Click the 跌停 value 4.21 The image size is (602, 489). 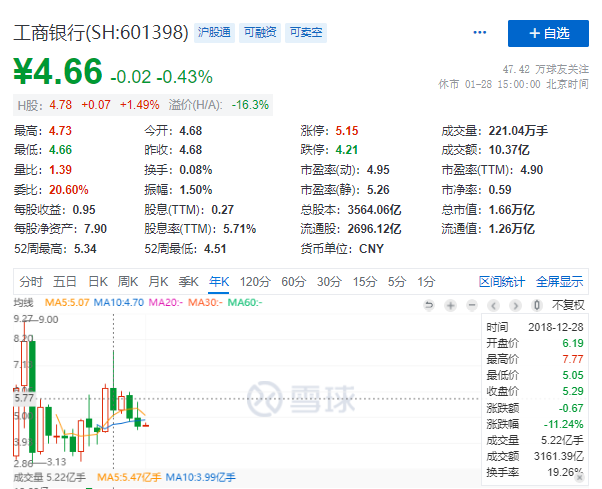click(x=347, y=150)
